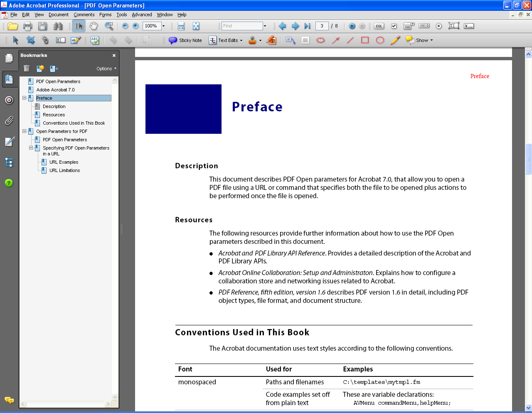
Task: Click the page number input field
Action: pos(322,26)
